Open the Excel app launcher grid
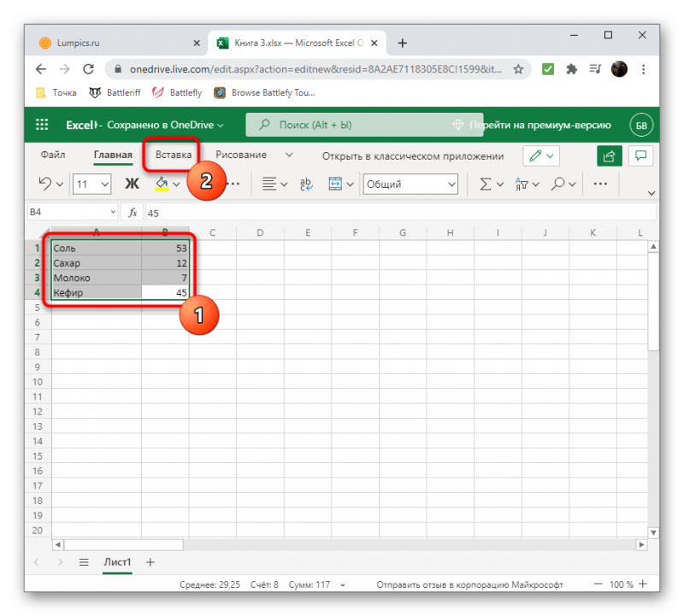Viewport: 684px width, 616px height. pos(42,125)
